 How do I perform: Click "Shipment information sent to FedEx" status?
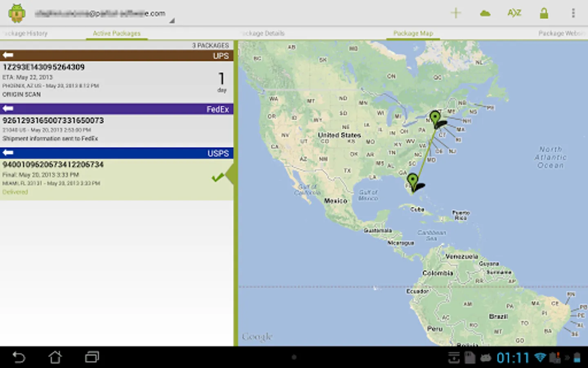click(50, 139)
